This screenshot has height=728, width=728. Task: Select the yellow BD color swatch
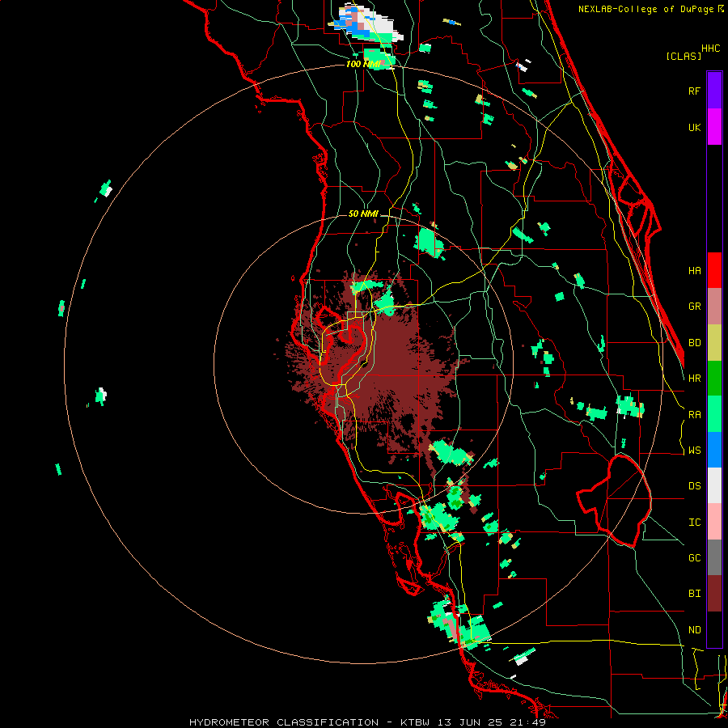[714, 343]
